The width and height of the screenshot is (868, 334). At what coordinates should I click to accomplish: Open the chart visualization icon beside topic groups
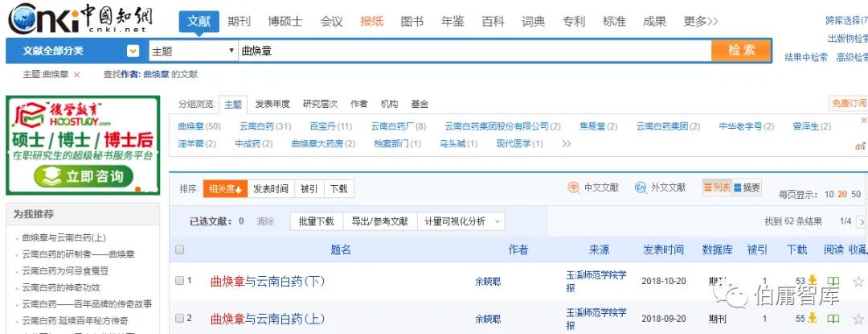click(x=860, y=146)
